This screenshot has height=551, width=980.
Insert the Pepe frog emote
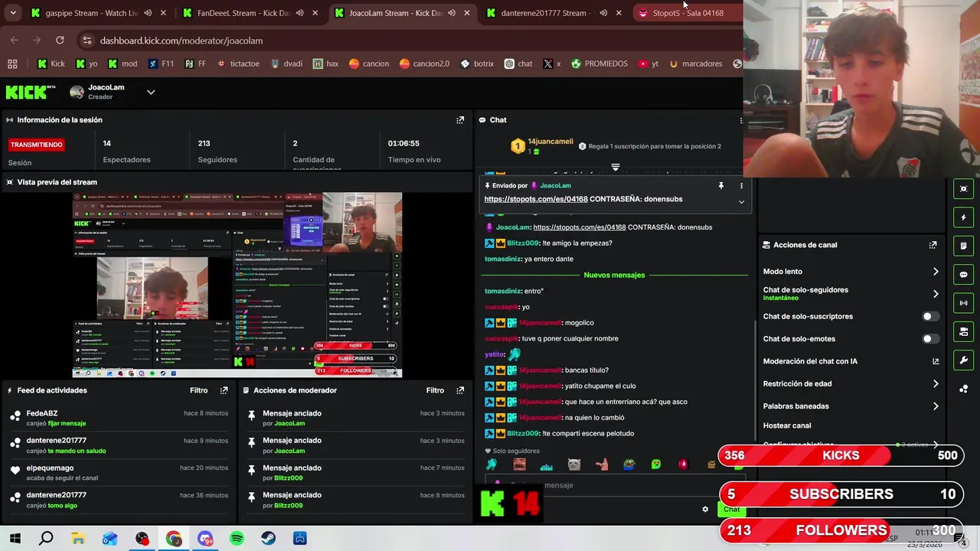[629, 465]
